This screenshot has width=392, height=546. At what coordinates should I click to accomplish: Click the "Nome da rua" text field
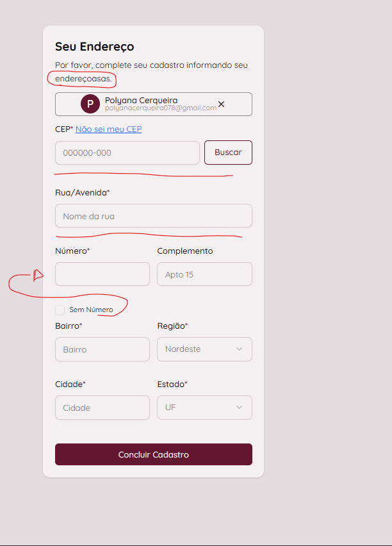[x=153, y=216]
